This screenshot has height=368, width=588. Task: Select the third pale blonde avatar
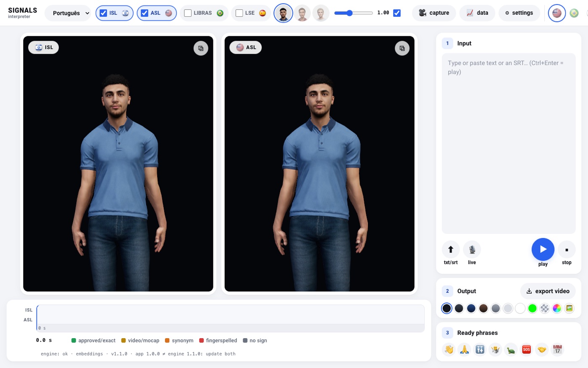(321, 13)
